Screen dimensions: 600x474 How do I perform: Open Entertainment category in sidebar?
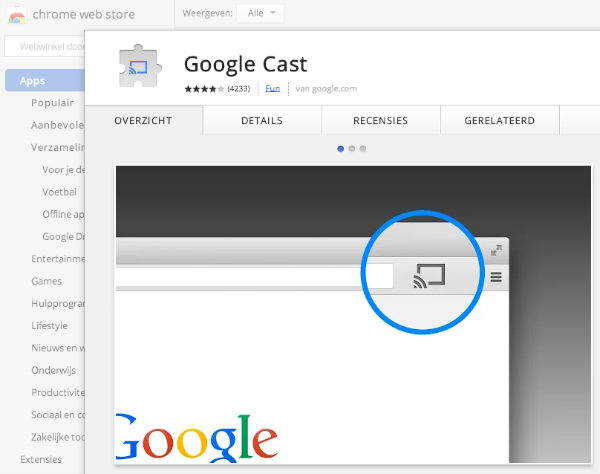tap(58, 259)
